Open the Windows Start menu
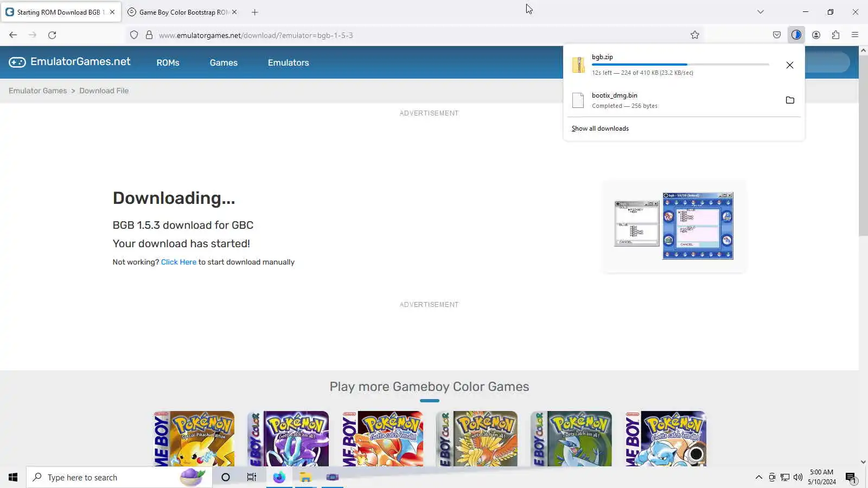Viewport: 868px width, 488px height. pyautogui.click(x=13, y=477)
